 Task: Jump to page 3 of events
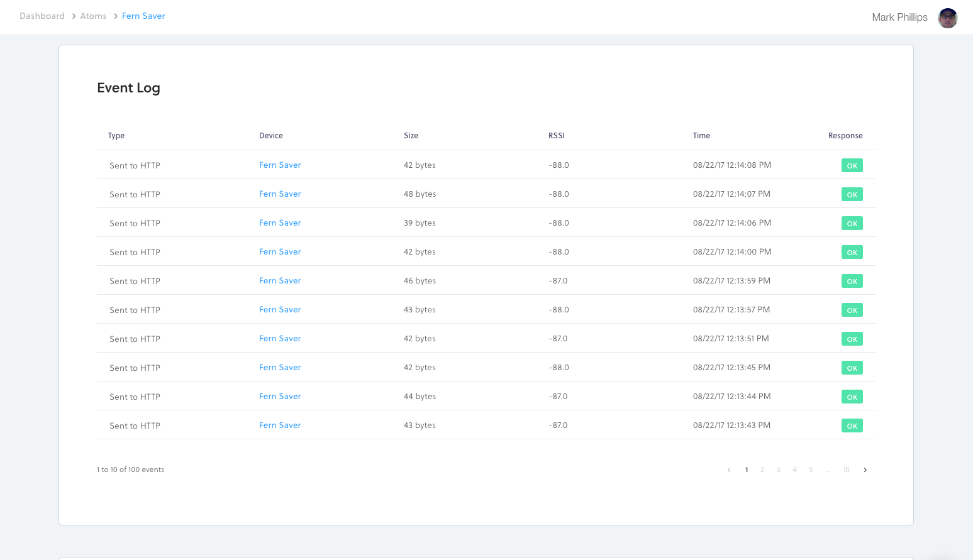click(x=779, y=470)
